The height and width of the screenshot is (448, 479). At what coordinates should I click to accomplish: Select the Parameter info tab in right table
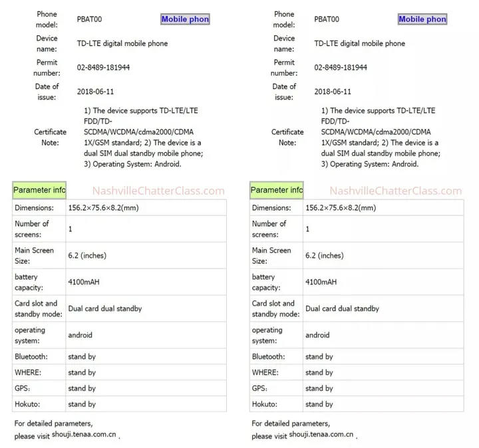(277, 190)
